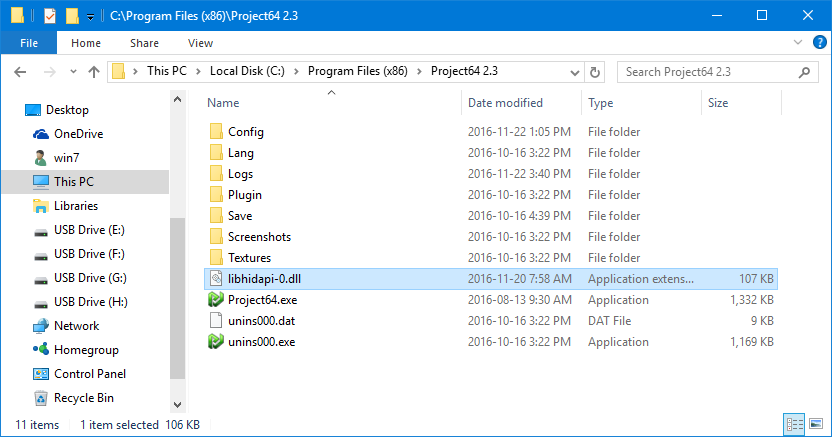Click the 1,332 KB size cell

(x=751, y=300)
